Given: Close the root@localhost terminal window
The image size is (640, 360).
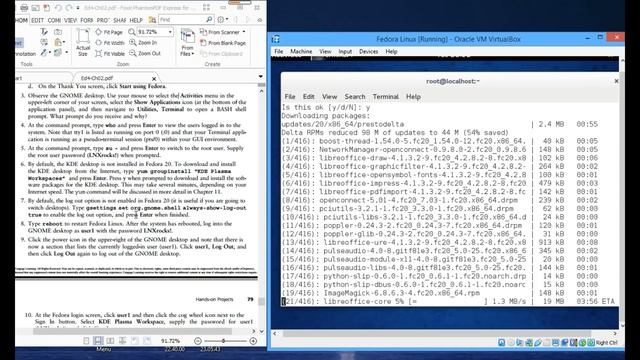Looking at the screenshot, I should click(x=616, y=81).
